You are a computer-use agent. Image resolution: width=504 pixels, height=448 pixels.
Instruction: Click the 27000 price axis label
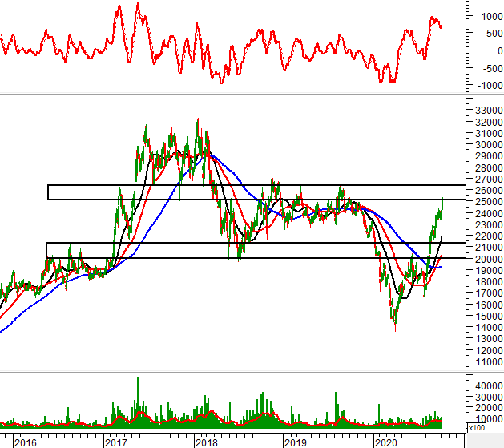(489, 179)
